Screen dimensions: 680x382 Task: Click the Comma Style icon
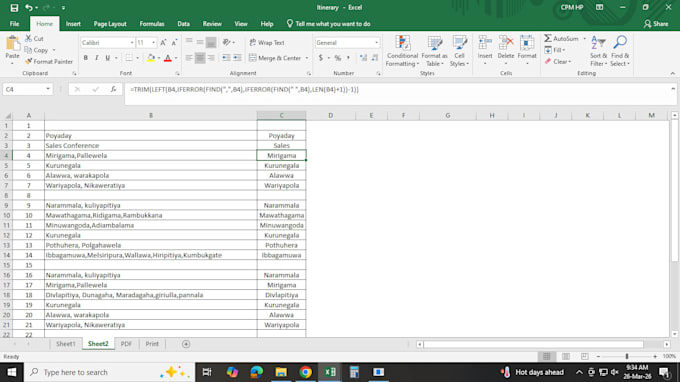pyautogui.click(x=348, y=58)
